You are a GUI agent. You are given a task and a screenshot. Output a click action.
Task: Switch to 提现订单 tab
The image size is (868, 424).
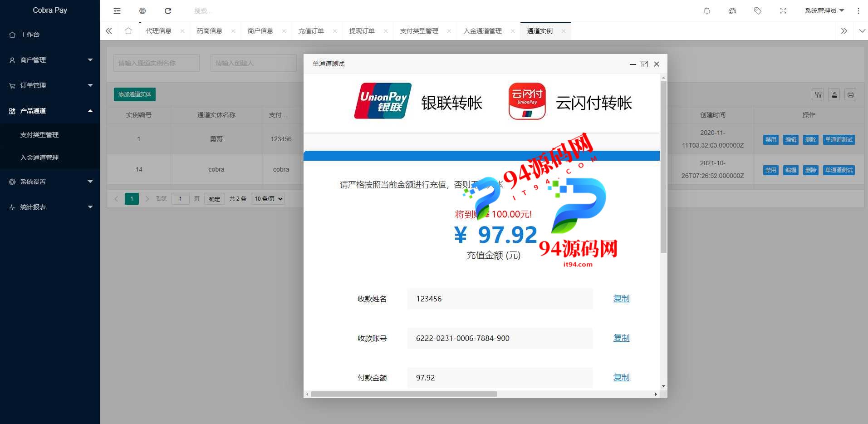[x=362, y=31]
